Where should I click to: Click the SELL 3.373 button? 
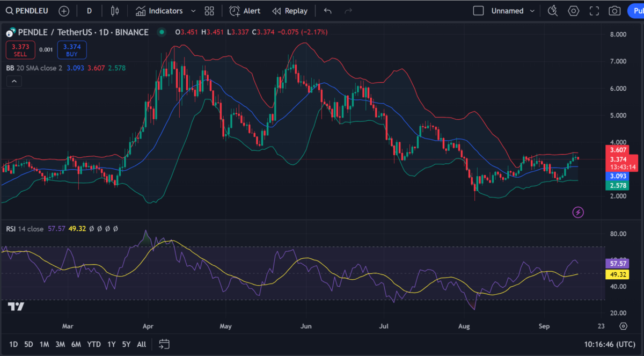tap(21, 50)
